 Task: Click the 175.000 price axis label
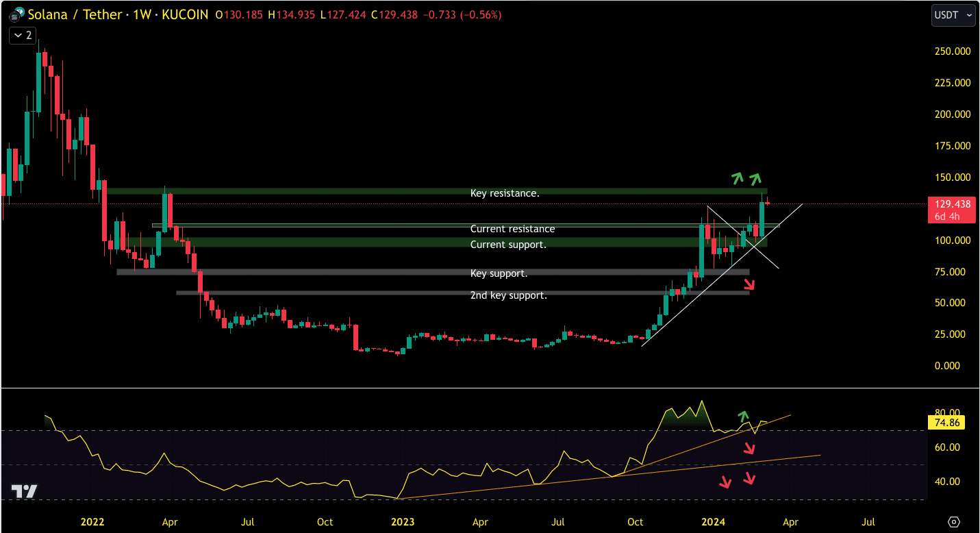click(953, 146)
